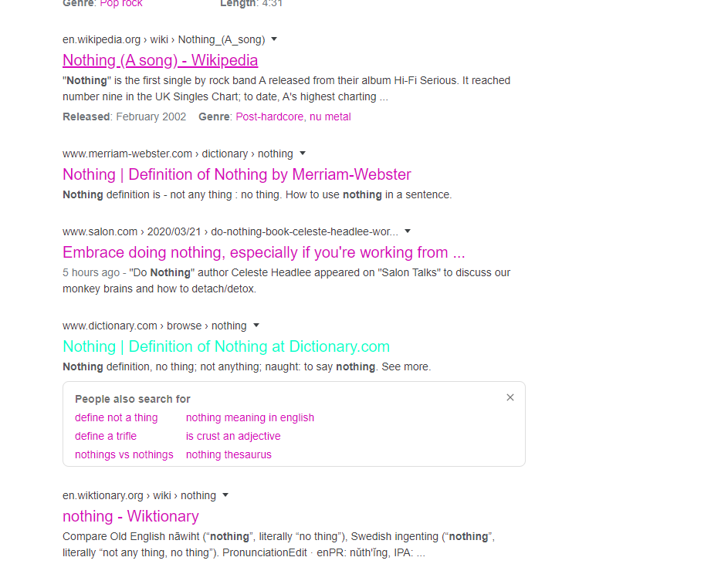
Task: Search for 'nothing thesaurus'
Action: [229, 454]
